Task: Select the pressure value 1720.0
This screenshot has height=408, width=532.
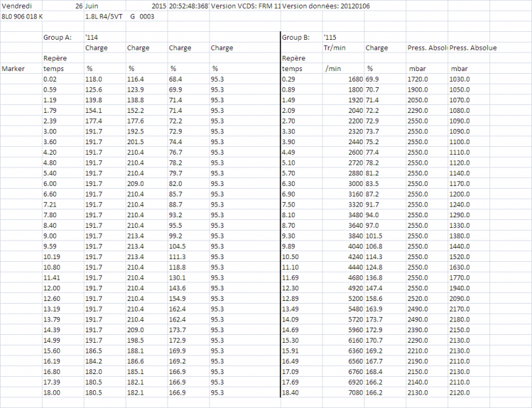Action: (x=418, y=79)
